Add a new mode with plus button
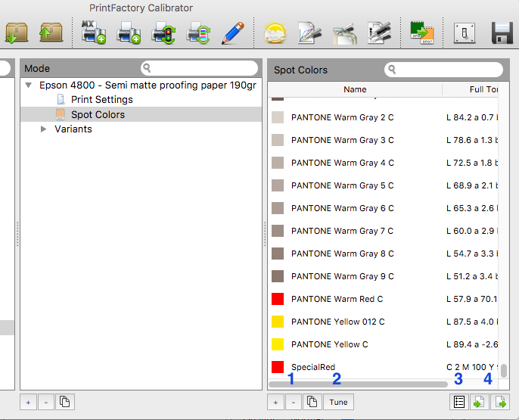519x420 pixels. point(29,402)
